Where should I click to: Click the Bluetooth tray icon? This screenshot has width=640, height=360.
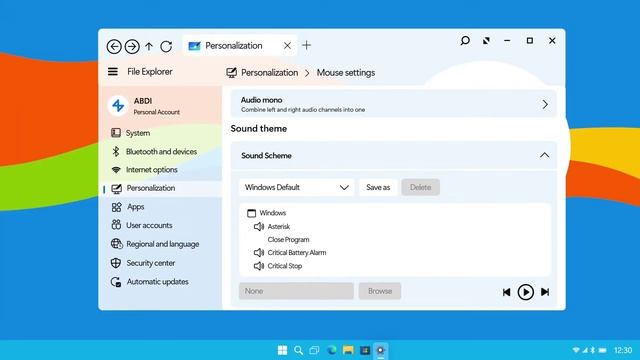(x=593, y=350)
